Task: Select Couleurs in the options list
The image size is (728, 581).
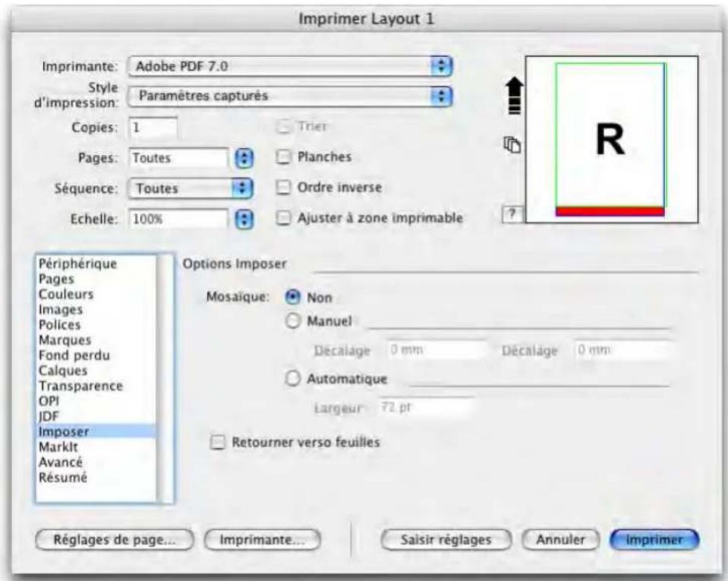Action: [96, 295]
